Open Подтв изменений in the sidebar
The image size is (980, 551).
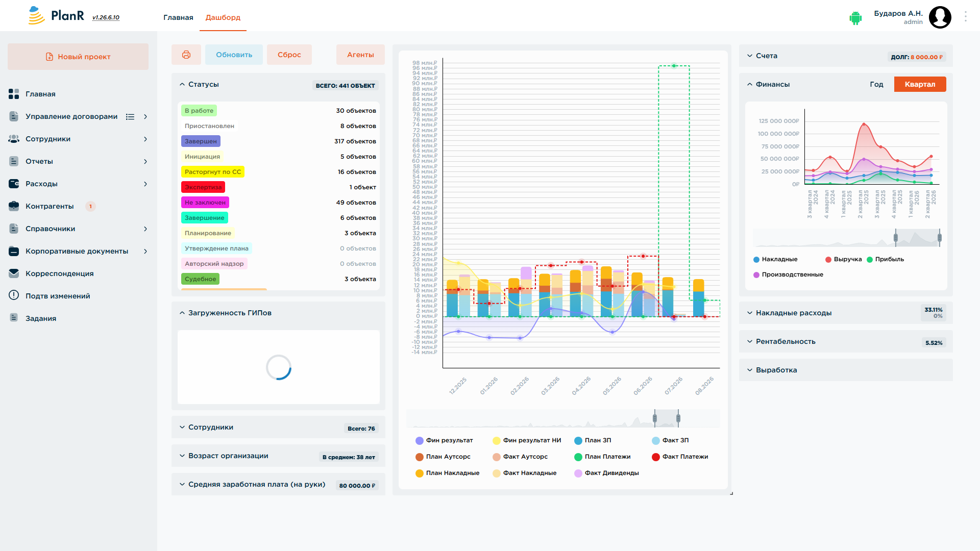(x=58, y=296)
